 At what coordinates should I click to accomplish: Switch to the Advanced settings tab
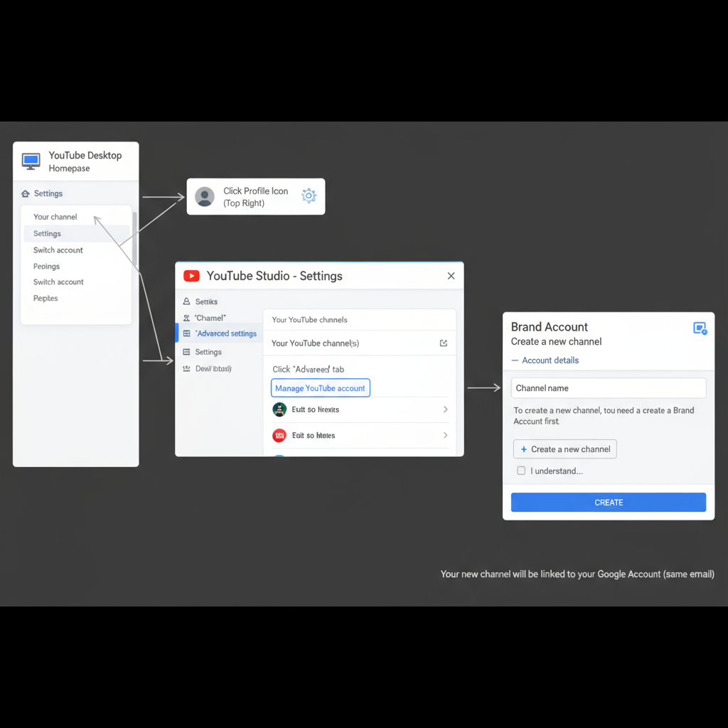pos(220,333)
